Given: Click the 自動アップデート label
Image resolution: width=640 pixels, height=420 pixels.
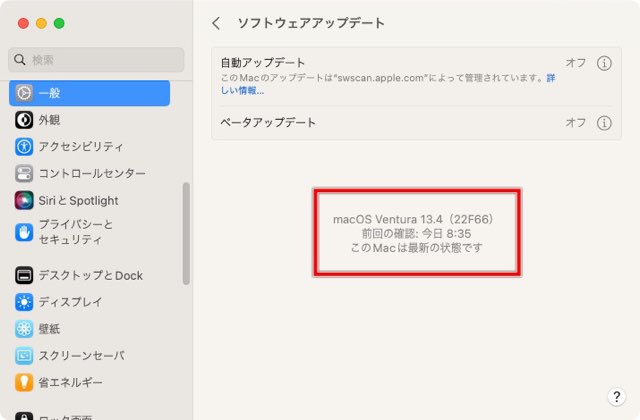Looking at the screenshot, I should tap(263, 62).
